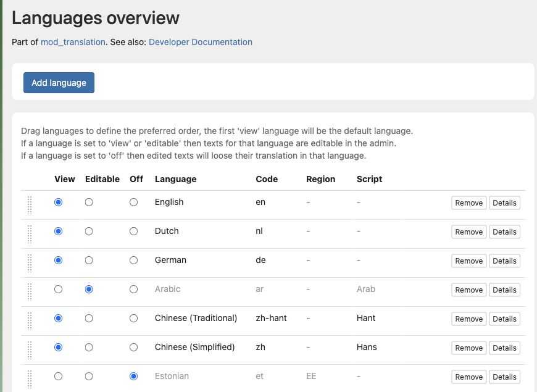Click the 'Arab' script cell
Screen dimensions: 537x392
pos(366,289)
